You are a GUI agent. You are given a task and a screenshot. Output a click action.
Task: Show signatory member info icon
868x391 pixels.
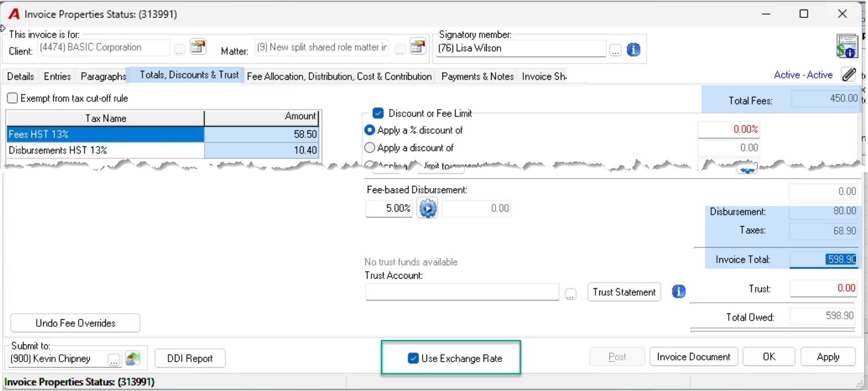pos(633,50)
